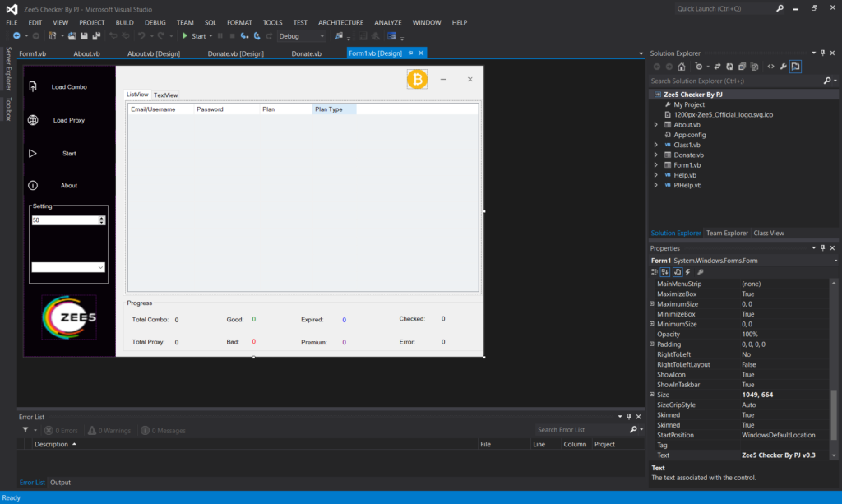Open the Form1 object selector dropdown in Properties

coord(835,261)
